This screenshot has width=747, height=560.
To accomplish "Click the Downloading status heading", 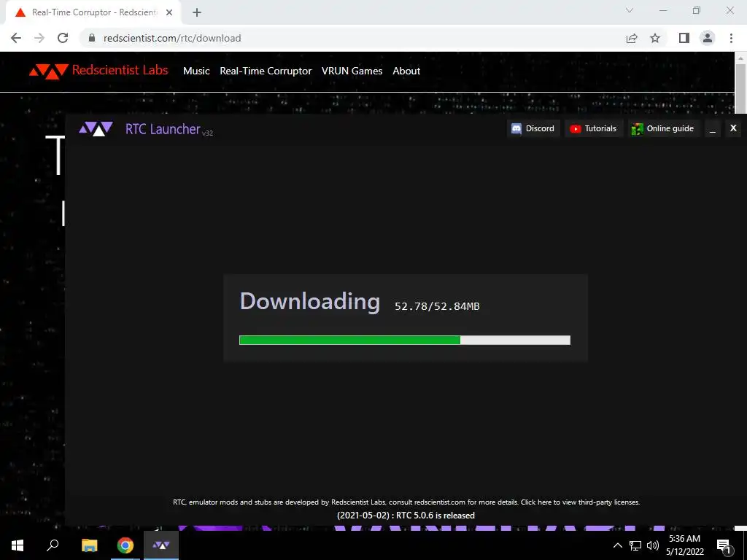I will (x=309, y=301).
